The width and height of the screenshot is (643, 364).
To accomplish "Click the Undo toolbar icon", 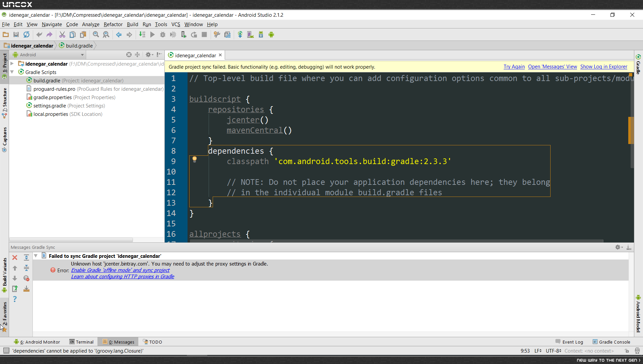I will click(x=39, y=35).
